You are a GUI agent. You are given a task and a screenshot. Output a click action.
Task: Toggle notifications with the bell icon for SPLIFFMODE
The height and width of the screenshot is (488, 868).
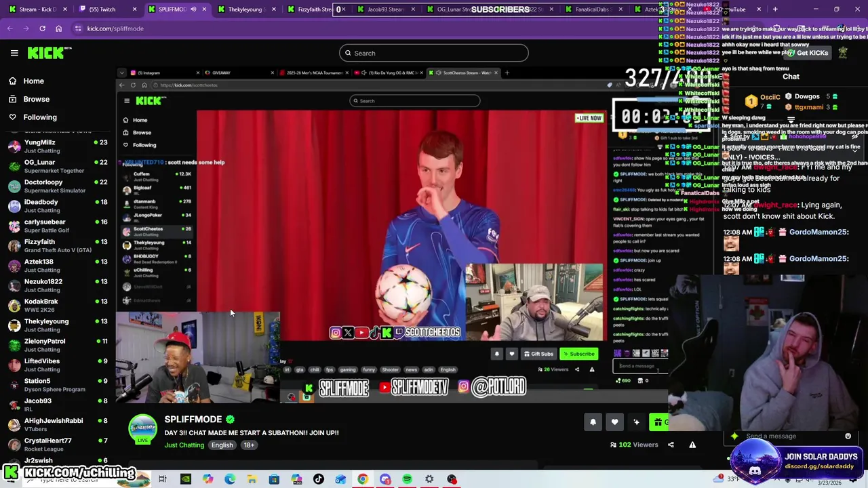(x=593, y=422)
